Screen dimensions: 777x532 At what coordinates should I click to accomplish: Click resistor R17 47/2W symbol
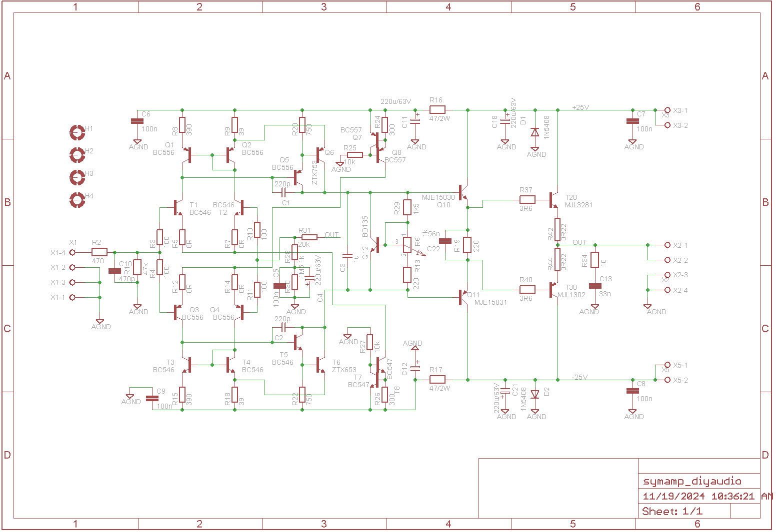pyautogui.click(x=437, y=380)
